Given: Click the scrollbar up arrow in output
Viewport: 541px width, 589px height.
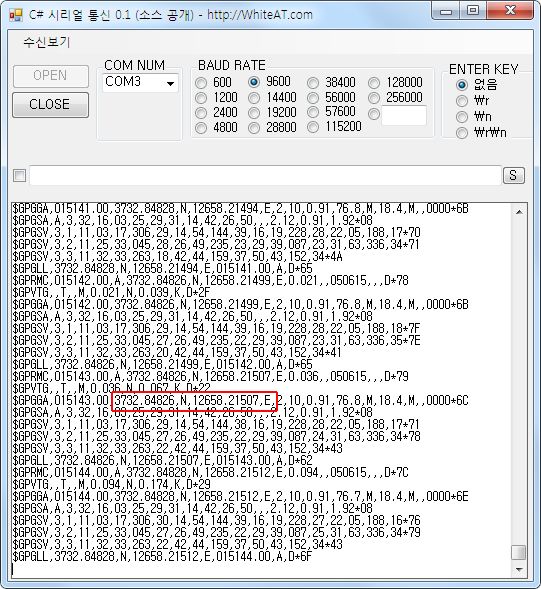Looking at the screenshot, I should (x=519, y=212).
